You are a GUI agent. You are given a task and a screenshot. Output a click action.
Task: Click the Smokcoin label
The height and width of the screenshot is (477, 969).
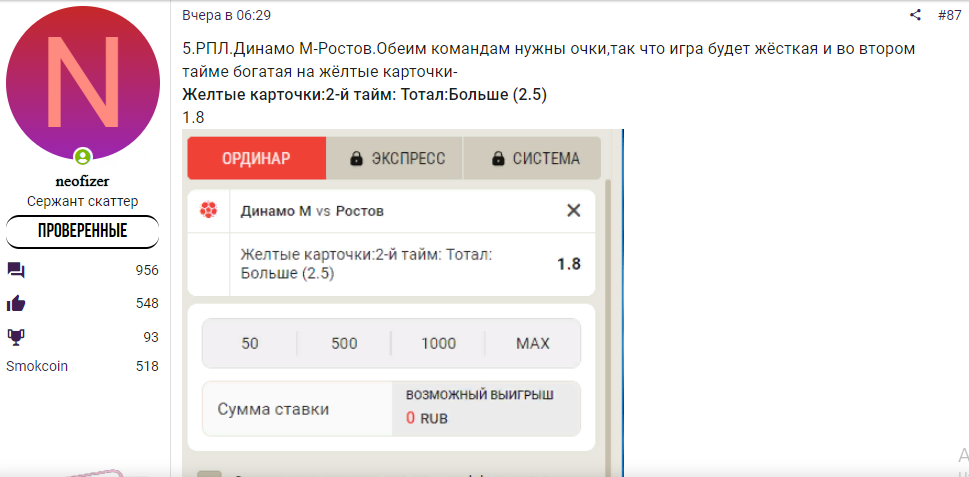(x=37, y=366)
